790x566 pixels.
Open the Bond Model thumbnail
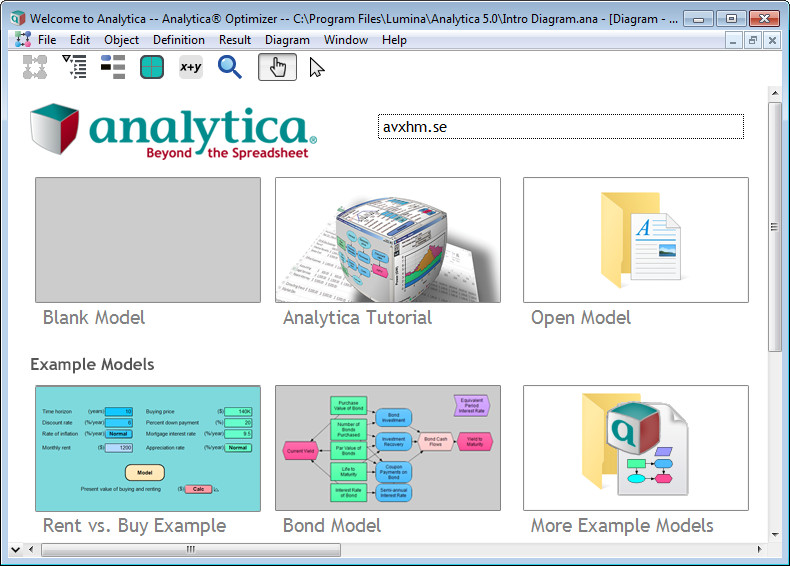click(388, 449)
